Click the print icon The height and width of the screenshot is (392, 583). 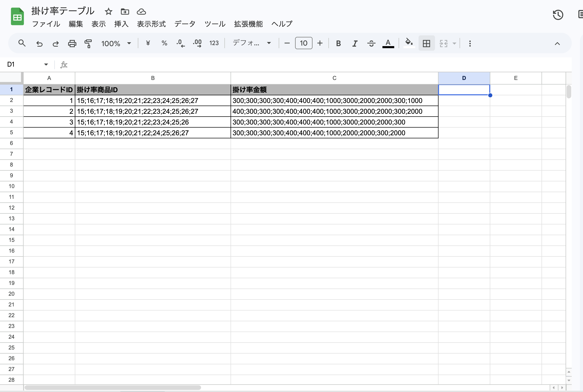coord(72,44)
